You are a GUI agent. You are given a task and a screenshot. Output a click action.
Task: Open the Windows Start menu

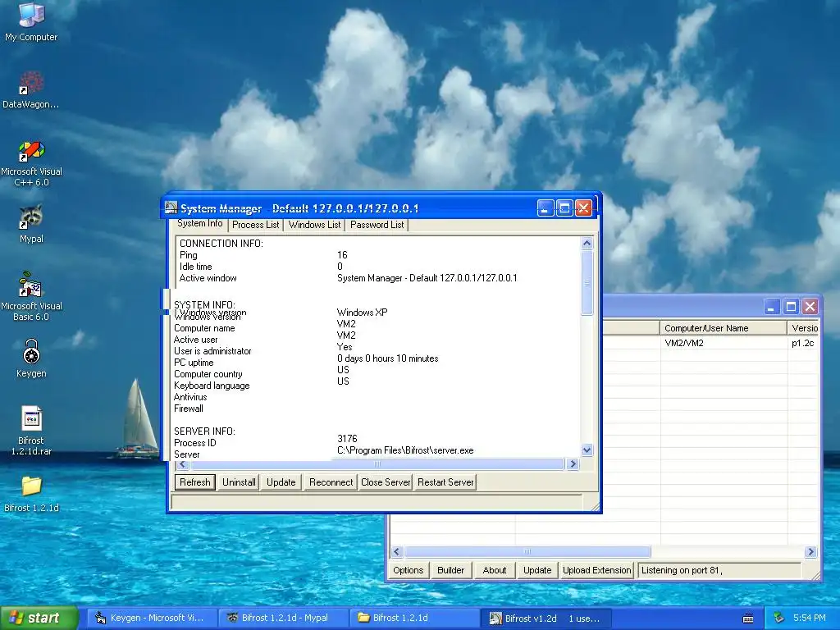(x=39, y=618)
